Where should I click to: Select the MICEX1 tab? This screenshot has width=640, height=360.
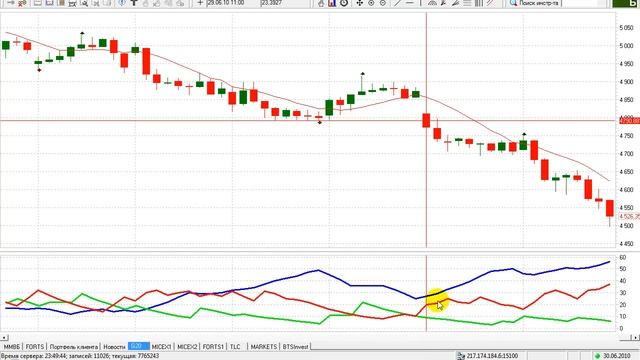point(162,347)
